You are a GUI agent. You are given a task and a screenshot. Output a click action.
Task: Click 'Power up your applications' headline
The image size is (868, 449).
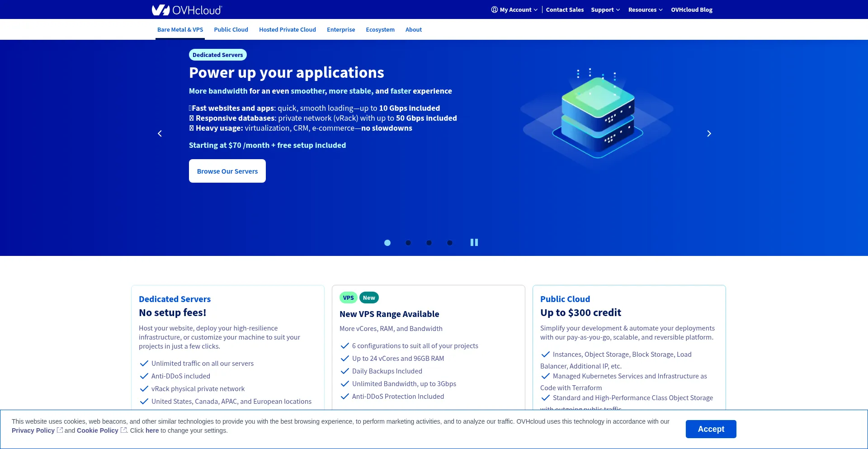click(287, 72)
